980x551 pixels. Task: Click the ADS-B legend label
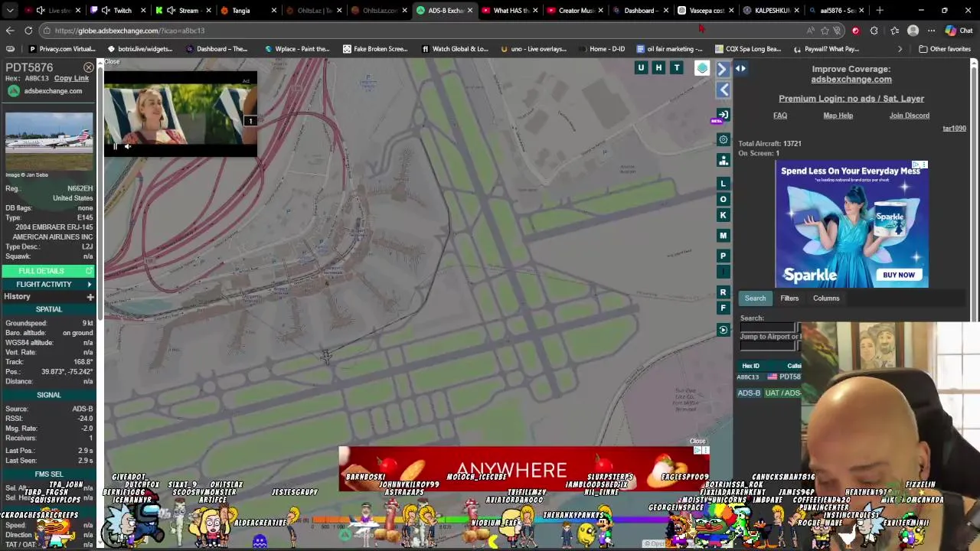click(x=749, y=393)
